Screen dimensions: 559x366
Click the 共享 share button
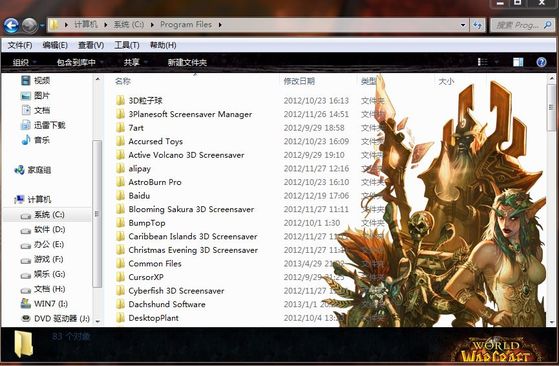pyautogui.click(x=135, y=62)
